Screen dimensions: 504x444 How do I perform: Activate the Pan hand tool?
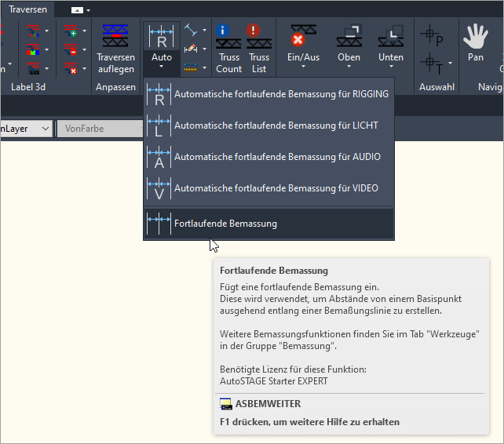(x=476, y=42)
